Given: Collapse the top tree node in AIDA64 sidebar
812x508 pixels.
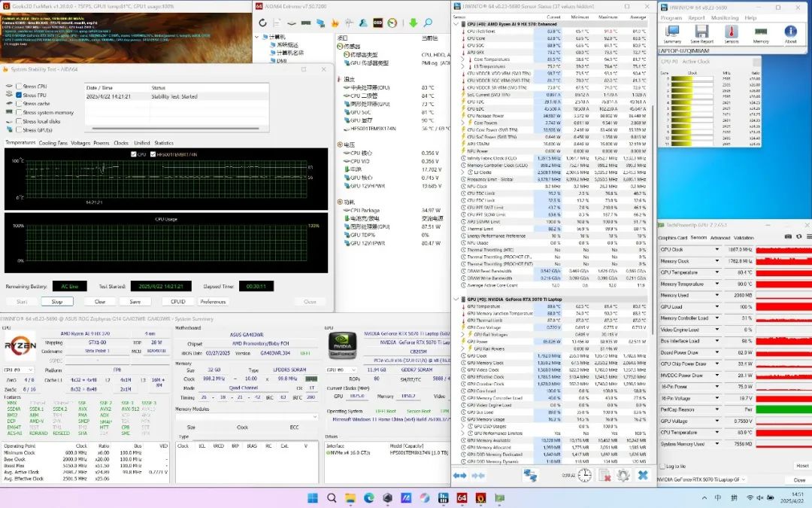Looking at the screenshot, I should [x=257, y=37].
